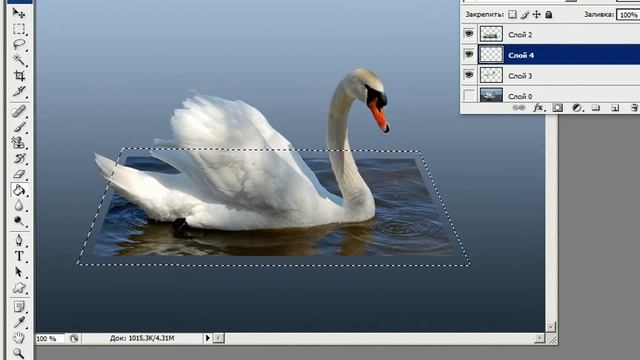Image resolution: width=640 pixels, height=360 pixels.
Task: Click the Заливка fill percentage field
Action: pos(628,15)
